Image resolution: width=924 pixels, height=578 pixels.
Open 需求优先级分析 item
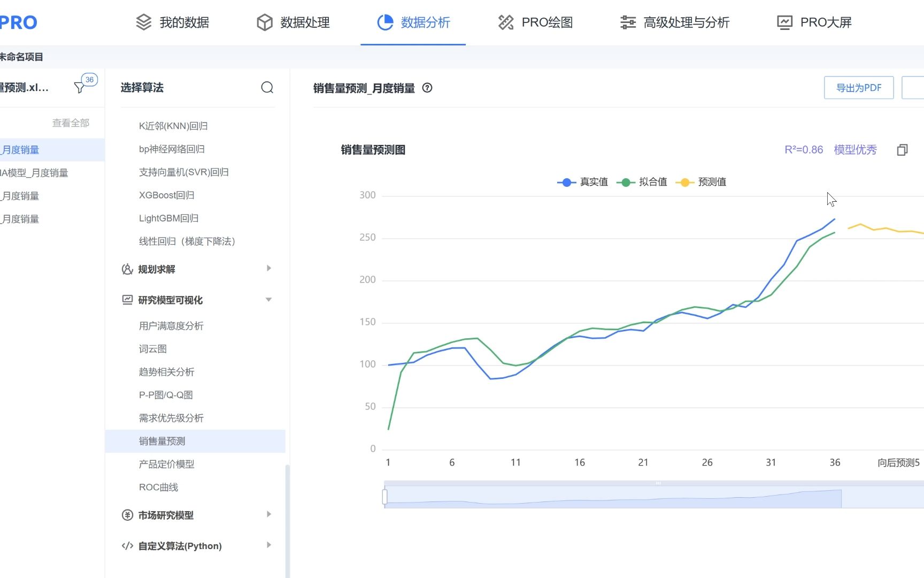click(x=171, y=418)
